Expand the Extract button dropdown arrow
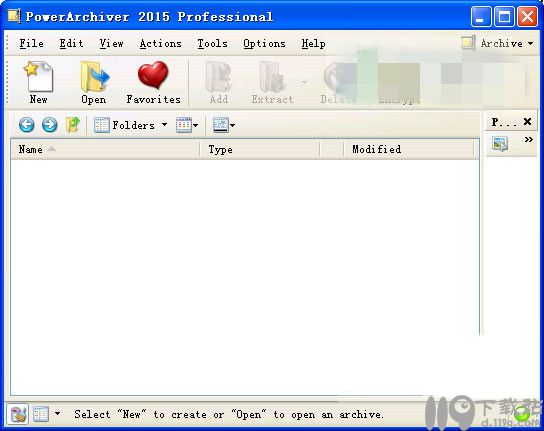 [x=304, y=83]
